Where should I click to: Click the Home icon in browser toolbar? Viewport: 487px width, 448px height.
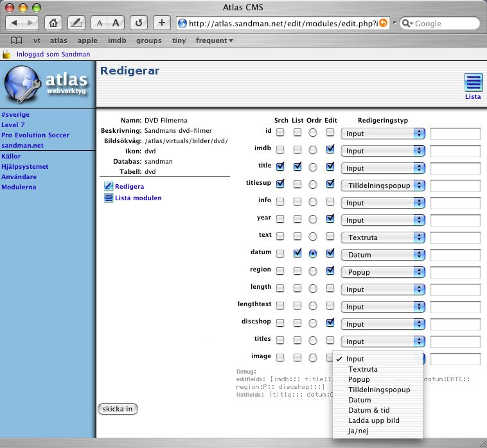55,23
